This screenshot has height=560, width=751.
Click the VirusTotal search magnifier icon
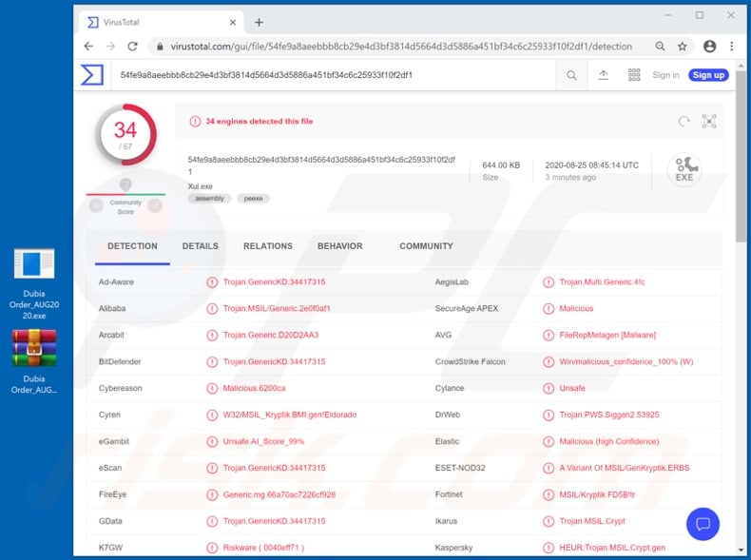pos(571,75)
